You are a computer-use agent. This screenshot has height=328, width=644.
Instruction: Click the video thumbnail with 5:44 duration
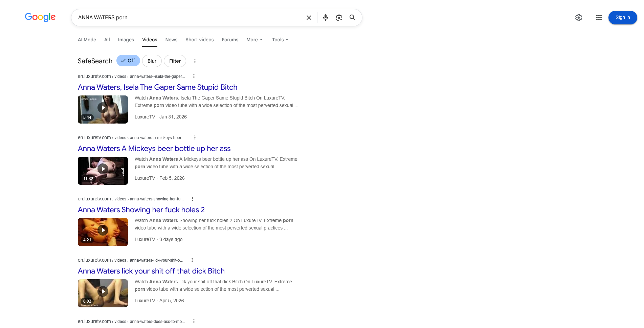[103, 109]
